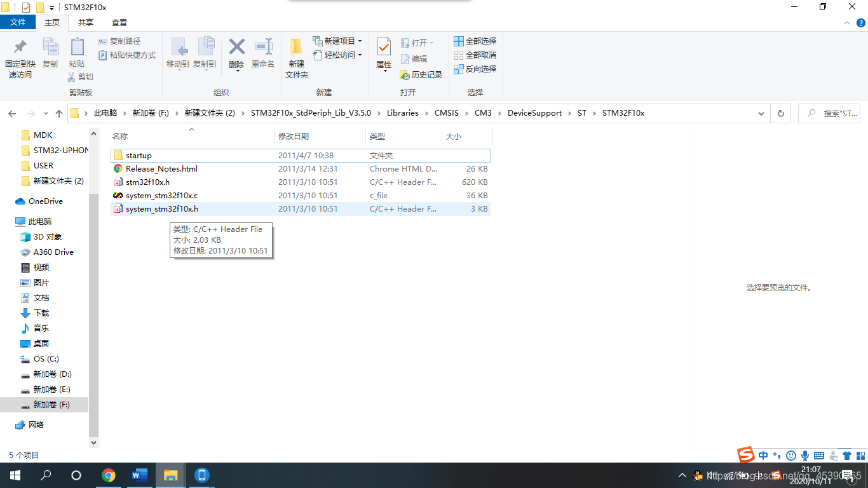Expand the address bar history dropdown
The image size is (868, 488).
coord(761,114)
